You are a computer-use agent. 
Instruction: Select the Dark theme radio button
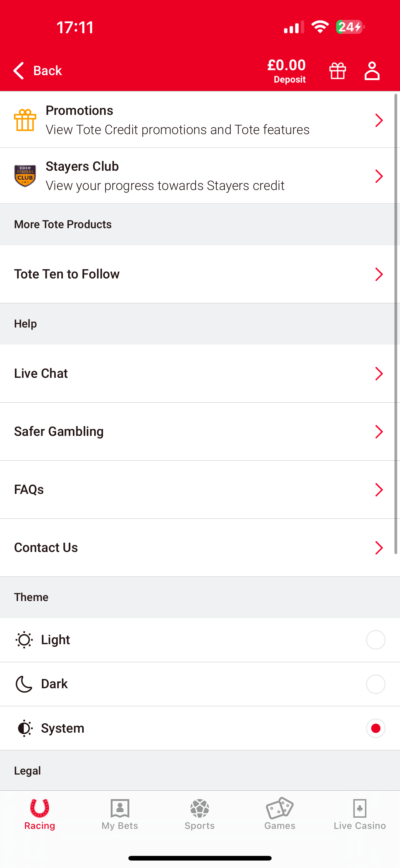coord(376,684)
